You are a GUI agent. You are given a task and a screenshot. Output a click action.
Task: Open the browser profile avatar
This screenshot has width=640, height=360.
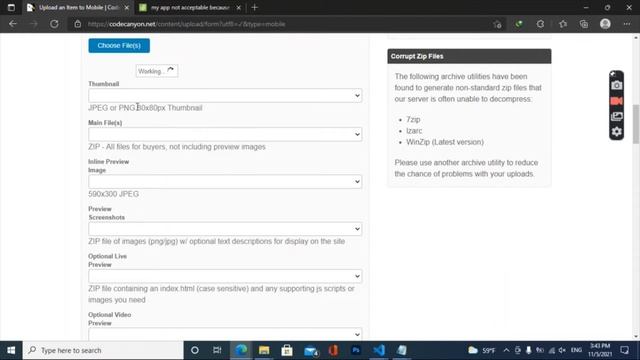click(605, 24)
